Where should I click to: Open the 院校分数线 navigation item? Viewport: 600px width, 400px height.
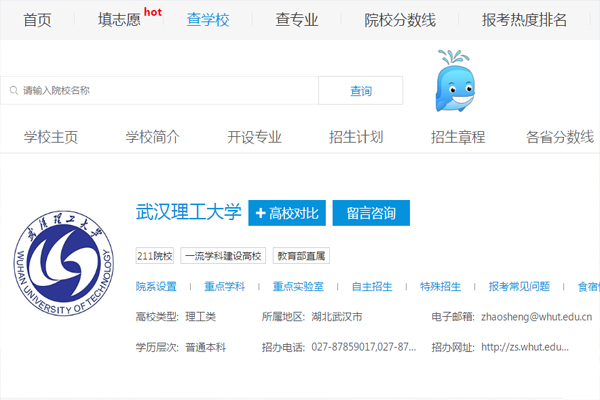400,20
